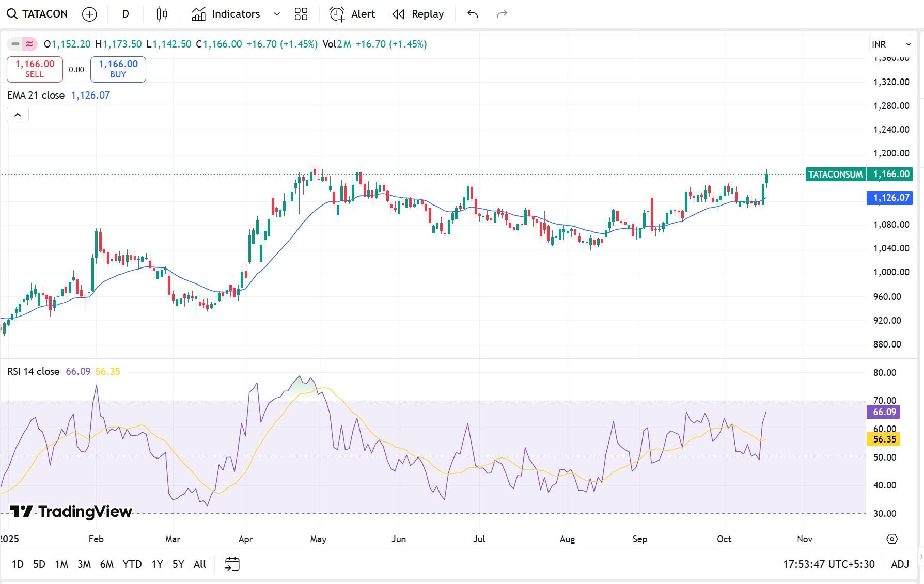Click the spread value 0.00
This screenshot has width=924, height=584.
pyautogui.click(x=76, y=70)
